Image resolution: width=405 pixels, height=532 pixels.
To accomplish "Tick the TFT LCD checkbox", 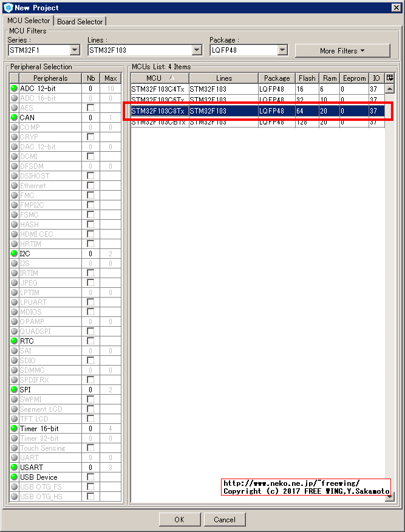I will click(90, 418).
